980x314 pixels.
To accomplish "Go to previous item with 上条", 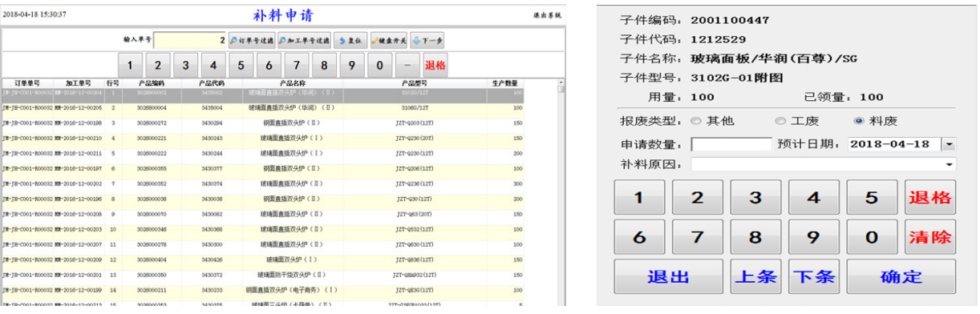I will [755, 276].
